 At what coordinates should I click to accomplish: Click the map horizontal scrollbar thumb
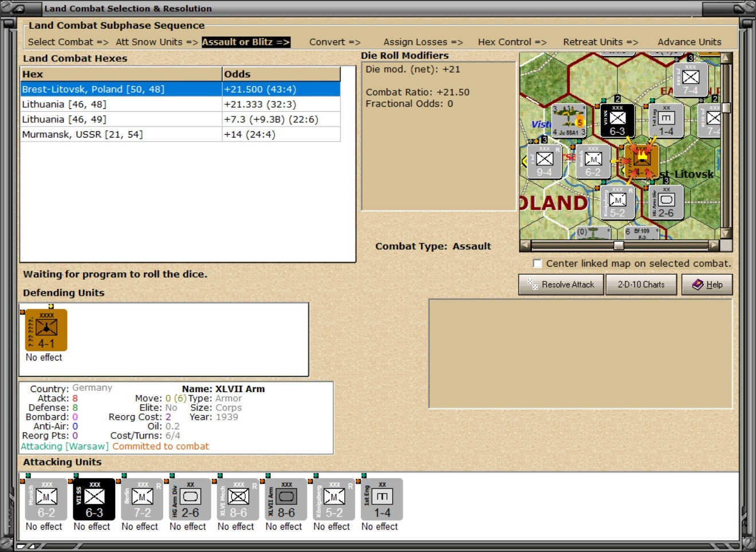click(x=619, y=245)
